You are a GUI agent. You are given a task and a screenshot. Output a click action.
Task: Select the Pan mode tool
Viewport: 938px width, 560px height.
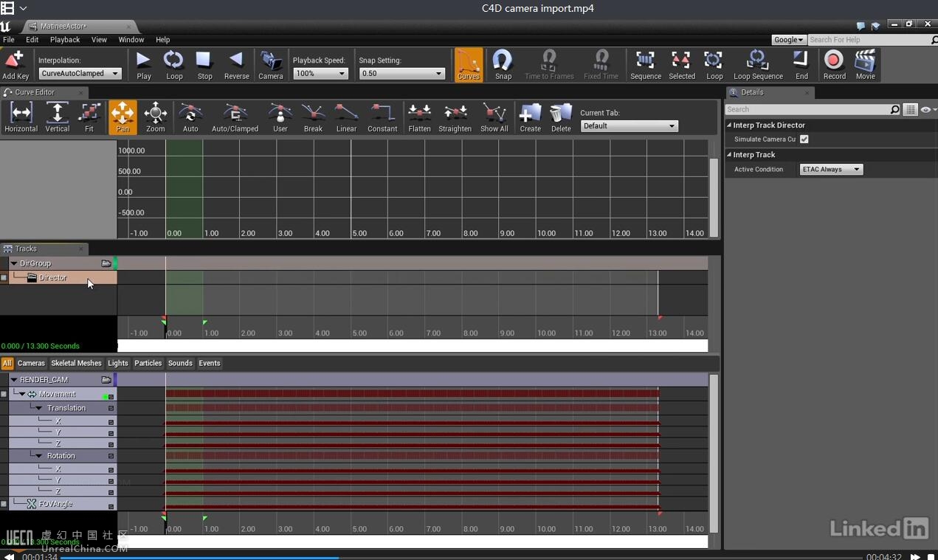123,118
